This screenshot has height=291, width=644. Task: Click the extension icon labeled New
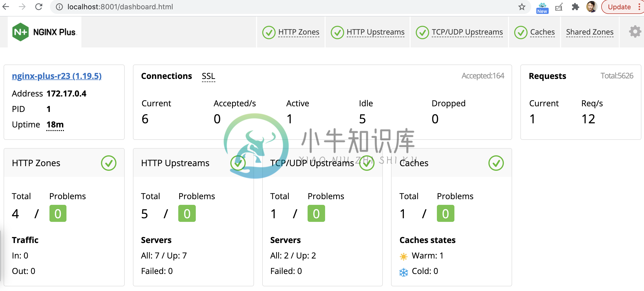pyautogui.click(x=542, y=8)
